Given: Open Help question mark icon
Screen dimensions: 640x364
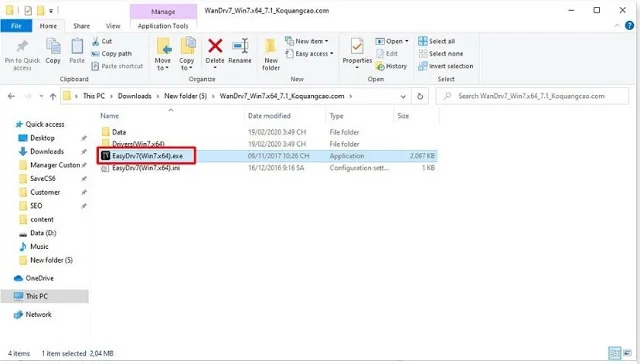Looking at the screenshot, I should [629, 25].
